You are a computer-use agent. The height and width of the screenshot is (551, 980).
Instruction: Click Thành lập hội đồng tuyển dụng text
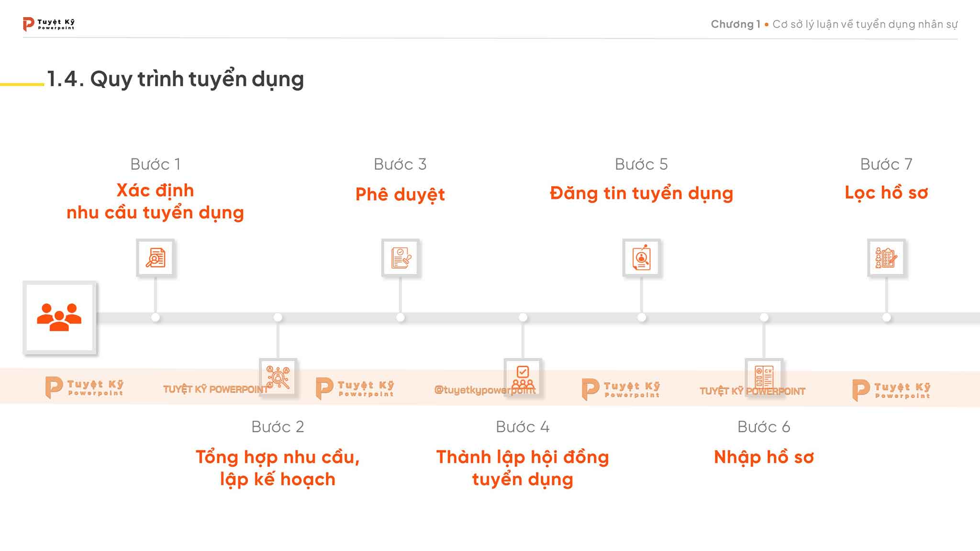pos(523,468)
